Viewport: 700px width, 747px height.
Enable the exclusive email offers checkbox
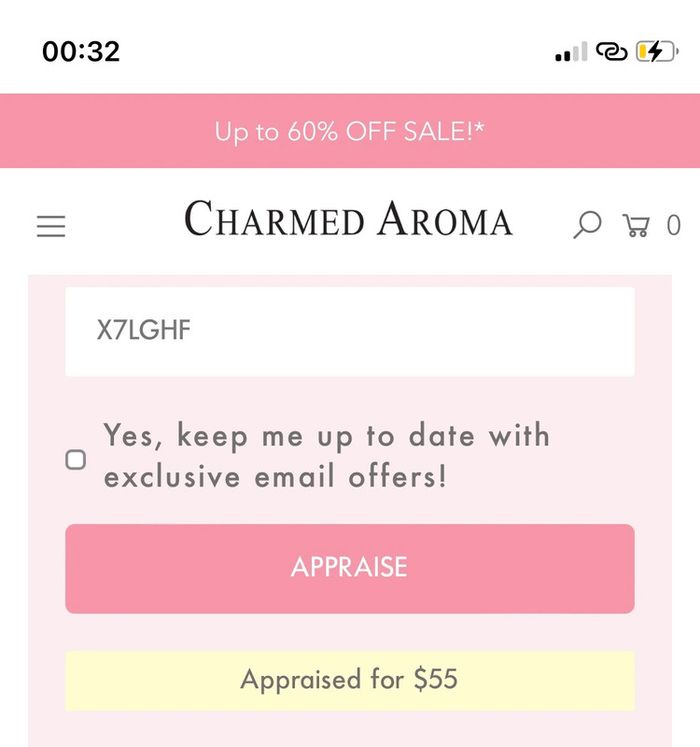pyautogui.click(x=76, y=460)
